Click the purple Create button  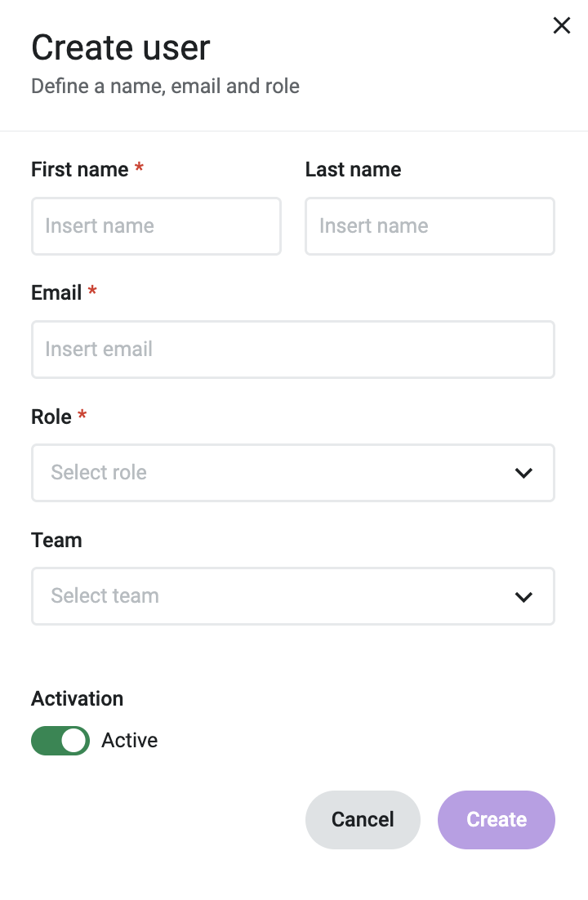pos(497,820)
